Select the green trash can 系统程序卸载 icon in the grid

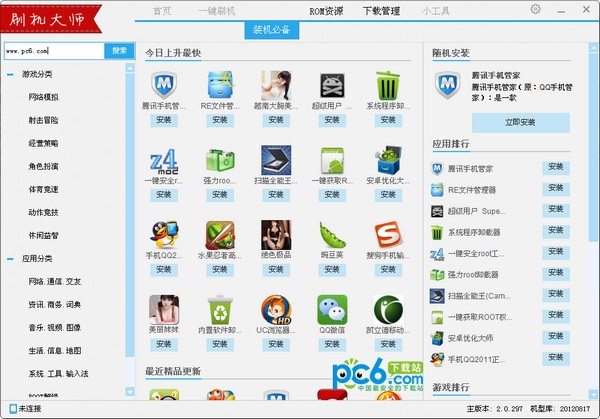point(388,85)
